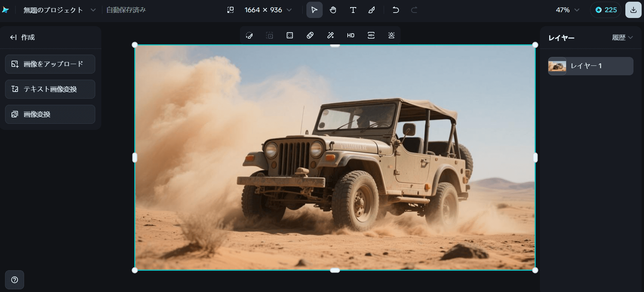Click the expand image frame icon

point(290,35)
